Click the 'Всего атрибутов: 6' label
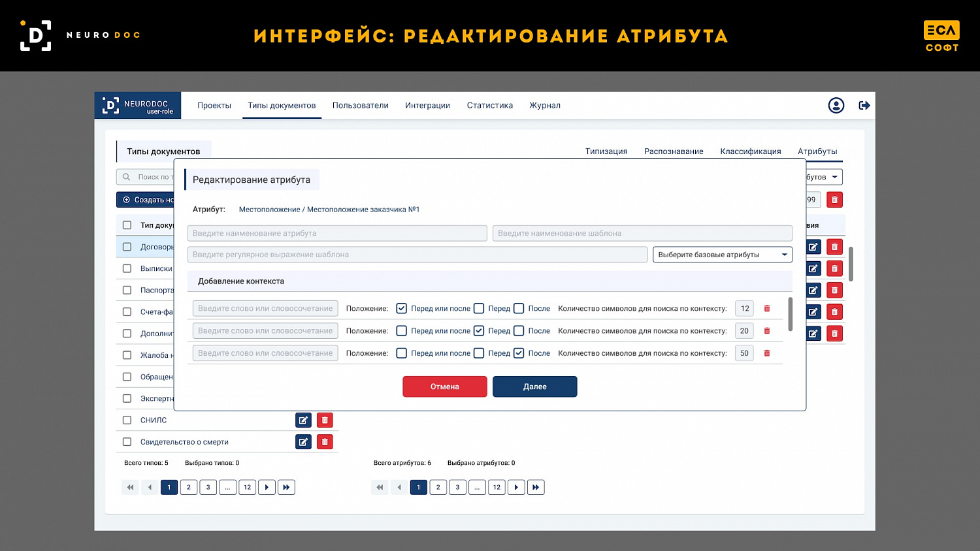Viewport: 980px width, 551px height. (x=402, y=463)
